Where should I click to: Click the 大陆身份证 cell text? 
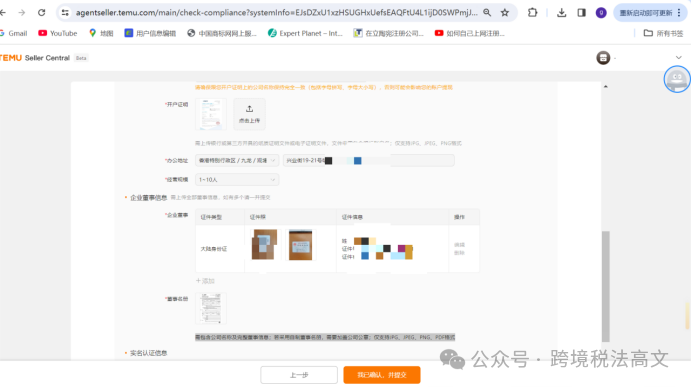click(x=214, y=249)
